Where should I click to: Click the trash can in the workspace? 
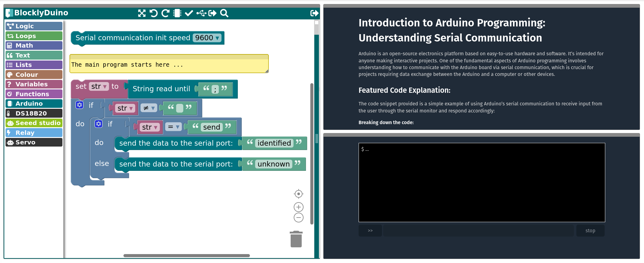pyautogui.click(x=296, y=239)
